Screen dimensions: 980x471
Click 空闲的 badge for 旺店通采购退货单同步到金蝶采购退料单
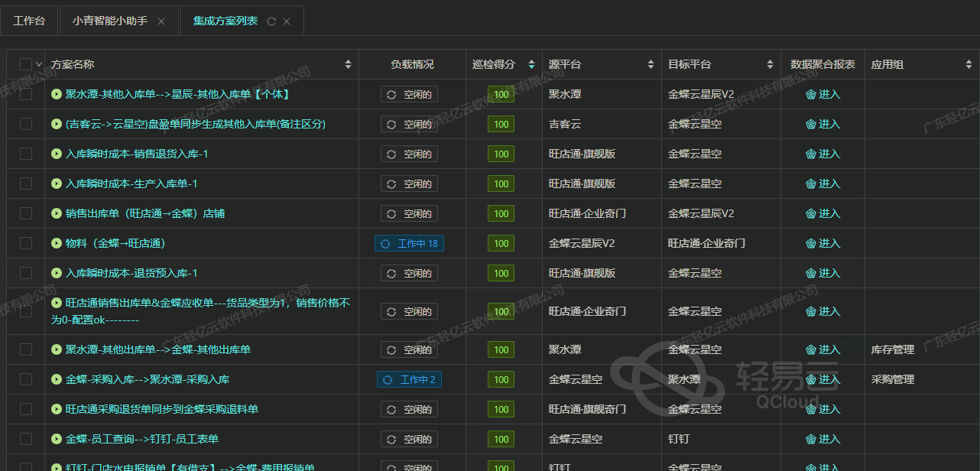pos(410,409)
